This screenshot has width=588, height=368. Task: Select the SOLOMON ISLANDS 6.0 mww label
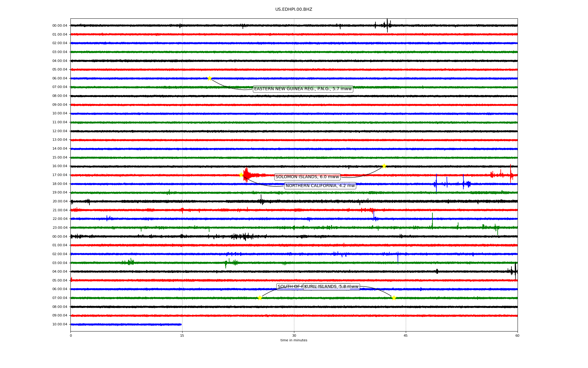307,177
